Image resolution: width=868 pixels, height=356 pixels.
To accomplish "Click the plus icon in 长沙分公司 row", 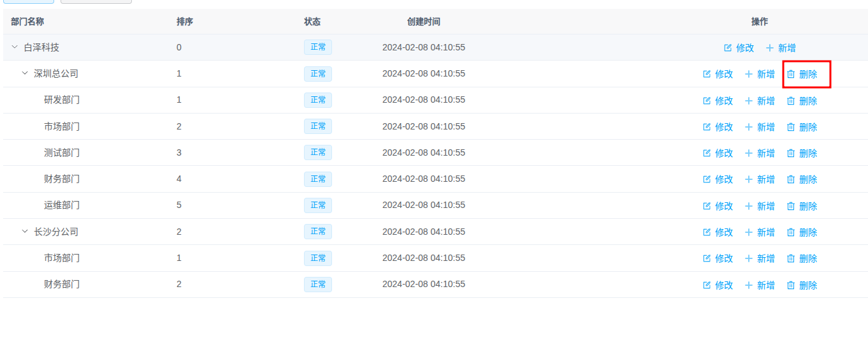I will pyautogui.click(x=749, y=232).
